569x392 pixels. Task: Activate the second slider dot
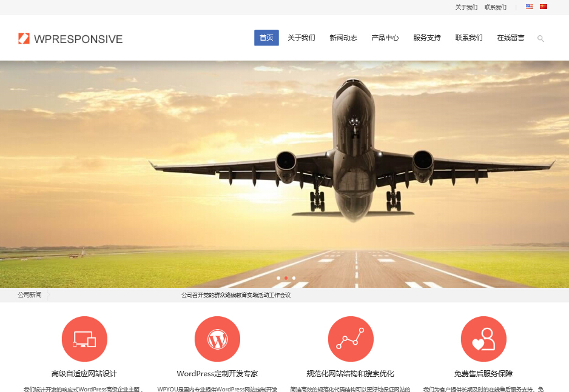tap(286, 278)
